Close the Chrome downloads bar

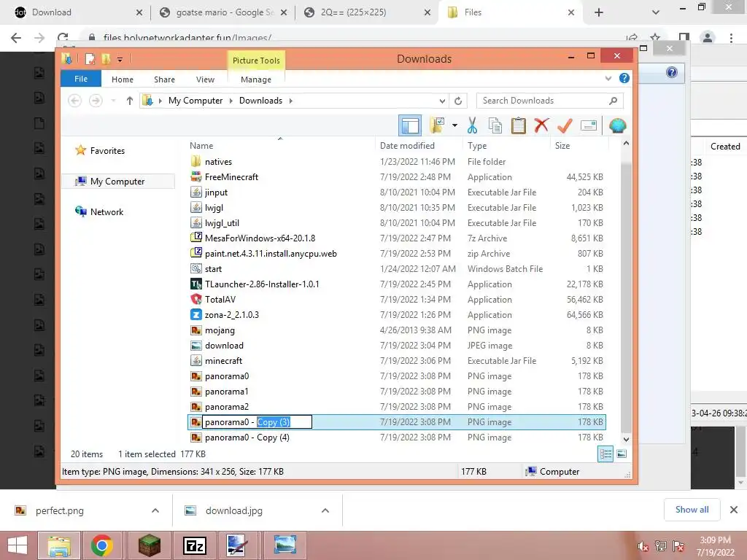point(734,510)
